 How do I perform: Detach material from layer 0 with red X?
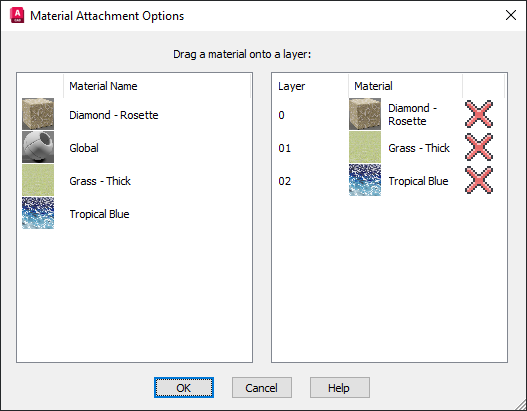point(479,114)
